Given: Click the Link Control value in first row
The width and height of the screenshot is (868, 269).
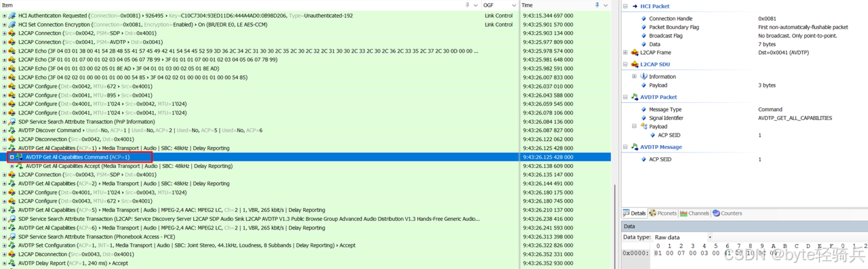Looking at the screenshot, I should click(x=498, y=16).
